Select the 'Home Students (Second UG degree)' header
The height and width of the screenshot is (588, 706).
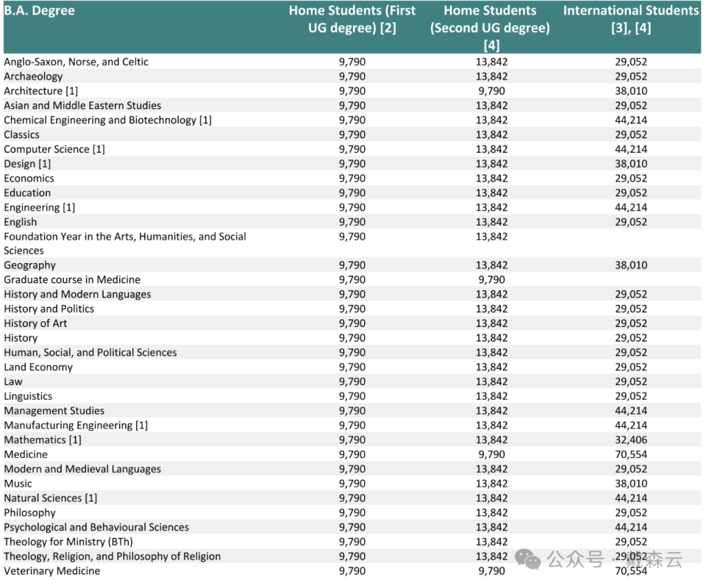pyautogui.click(x=491, y=27)
